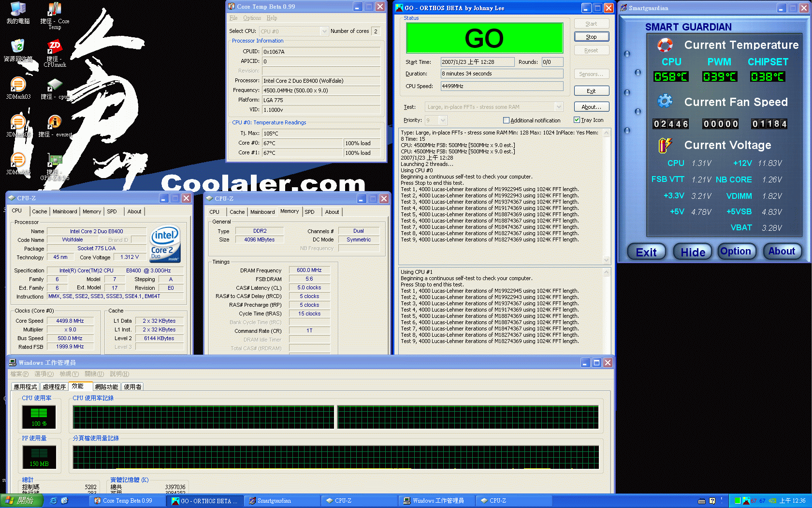
Task: Click the '8 minutes 34 seconds' duration value
Action: point(467,74)
